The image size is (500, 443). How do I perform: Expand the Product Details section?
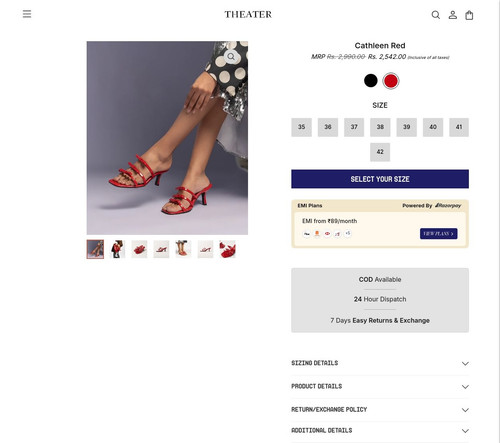click(380, 387)
